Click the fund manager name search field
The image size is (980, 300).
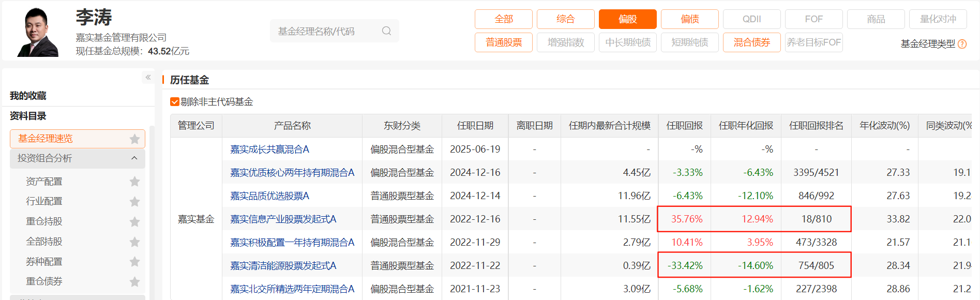[326, 31]
